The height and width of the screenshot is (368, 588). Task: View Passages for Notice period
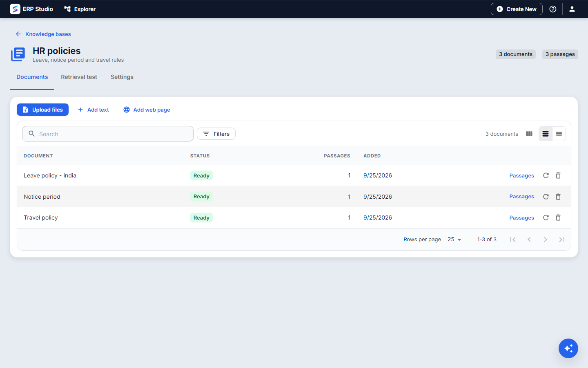pyautogui.click(x=521, y=197)
